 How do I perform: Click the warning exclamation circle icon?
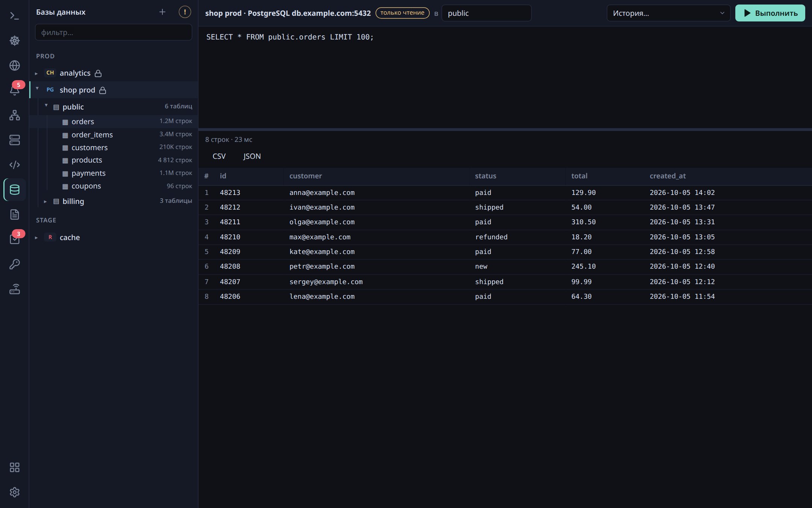185,12
